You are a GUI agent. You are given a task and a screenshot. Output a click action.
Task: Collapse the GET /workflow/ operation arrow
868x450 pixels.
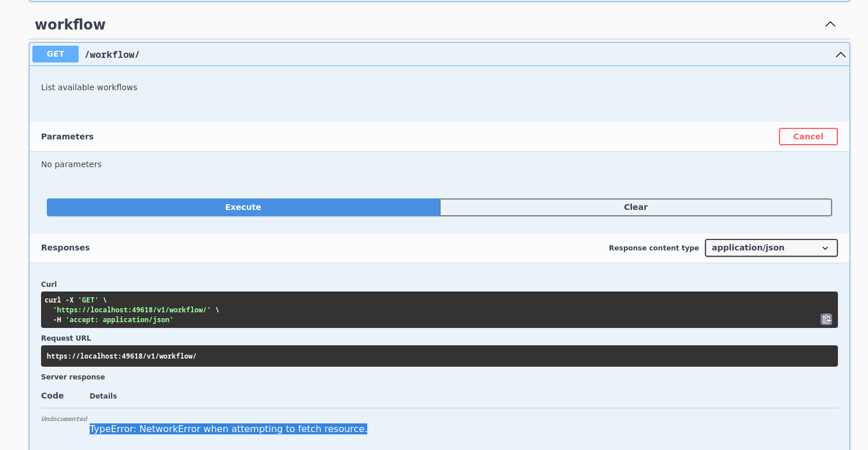tap(840, 55)
